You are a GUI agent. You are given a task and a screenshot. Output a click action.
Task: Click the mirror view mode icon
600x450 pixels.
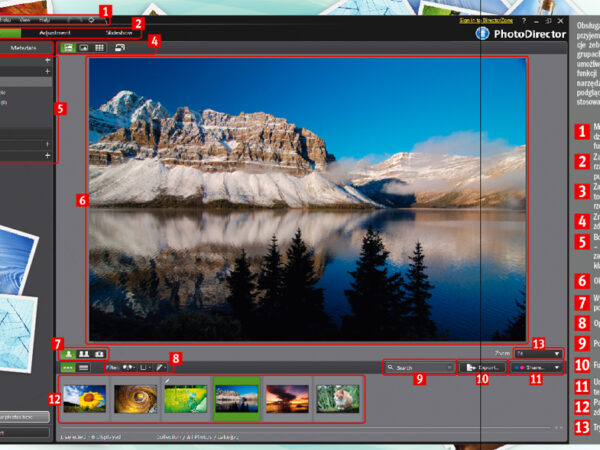pyautogui.click(x=98, y=353)
